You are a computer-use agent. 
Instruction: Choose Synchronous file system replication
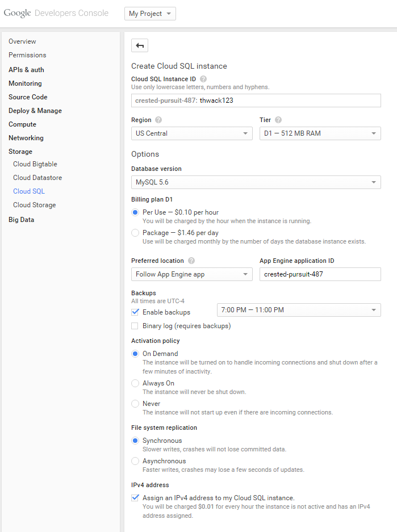tap(135, 441)
